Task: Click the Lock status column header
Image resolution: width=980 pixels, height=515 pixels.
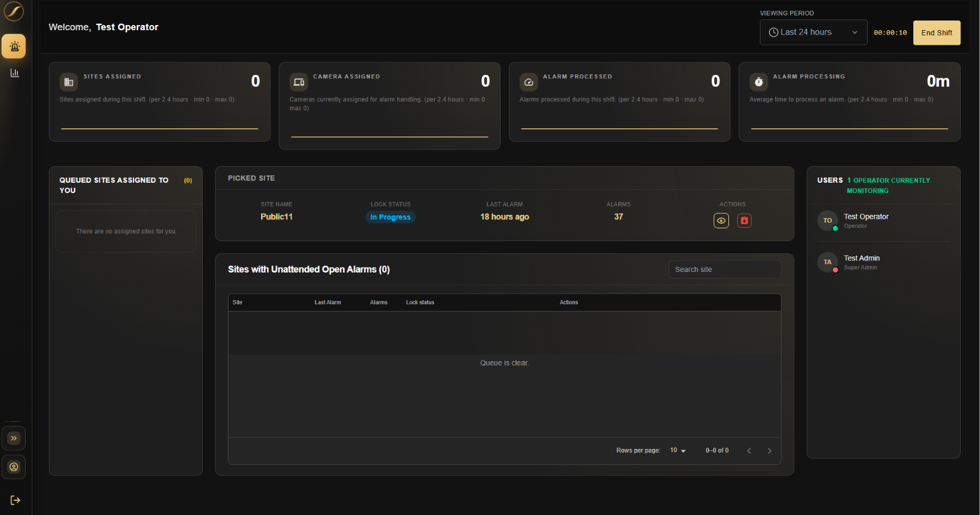Action: [420, 303]
